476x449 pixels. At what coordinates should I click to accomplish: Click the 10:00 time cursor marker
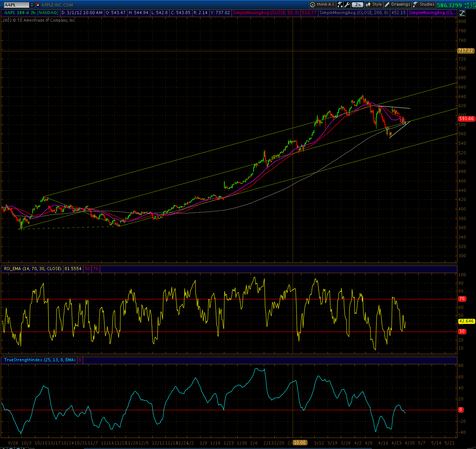(x=299, y=443)
